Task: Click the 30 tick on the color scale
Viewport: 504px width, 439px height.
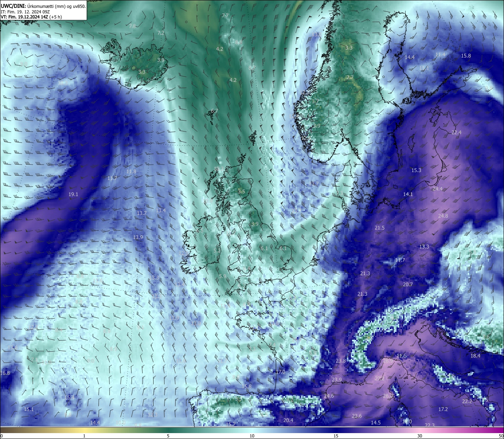Action: click(420, 436)
